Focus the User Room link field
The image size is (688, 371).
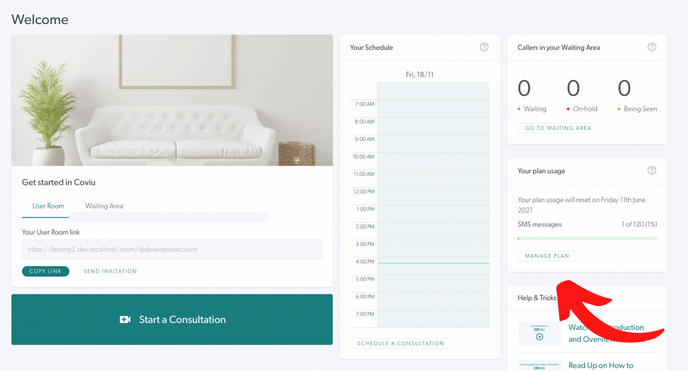[172, 249]
